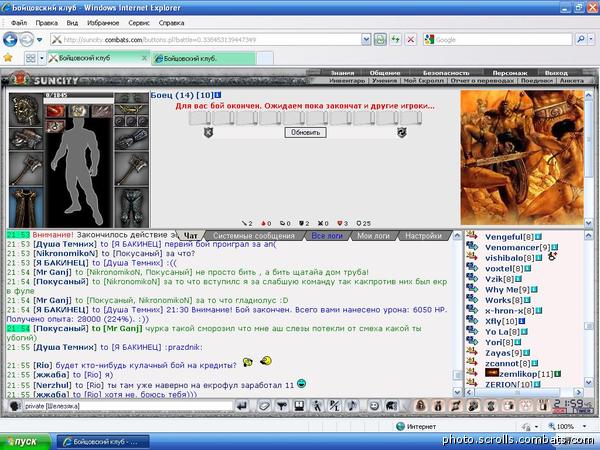Open the Избранное menu
This screenshot has height=450, width=600.
tap(103, 23)
